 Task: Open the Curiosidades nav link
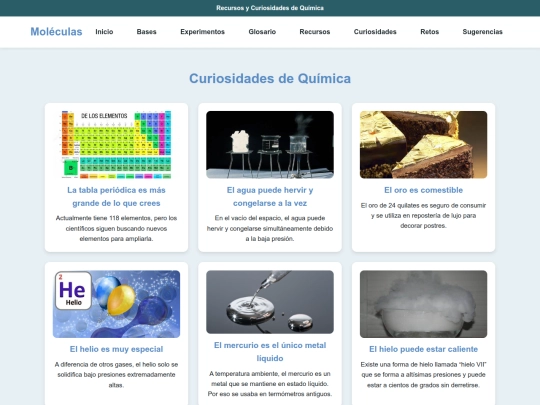pos(375,32)
